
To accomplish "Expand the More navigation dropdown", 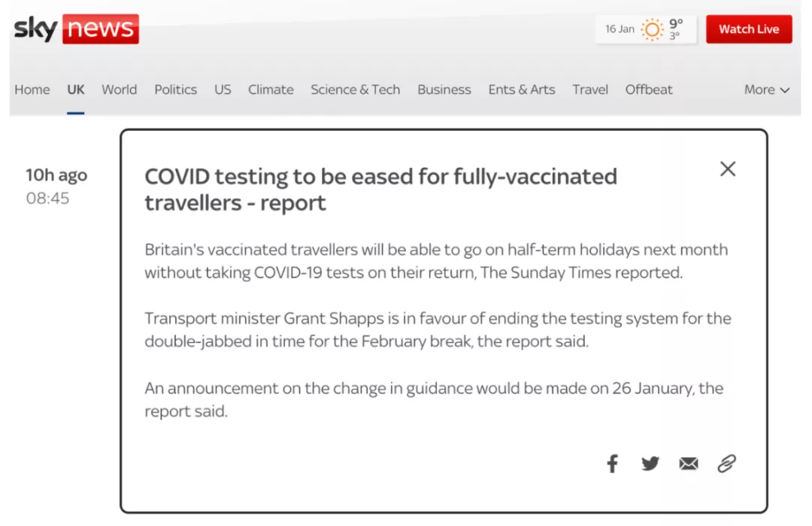I will coord(767,90).
